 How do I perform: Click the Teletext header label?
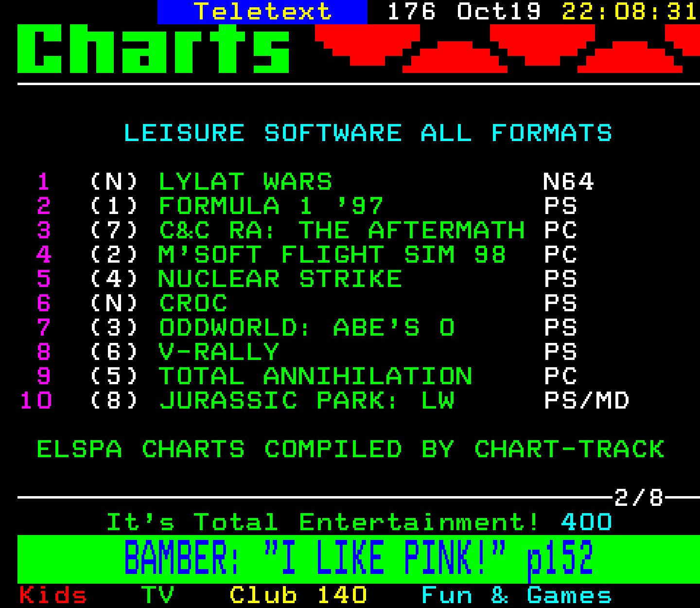(x=262, y=12)
